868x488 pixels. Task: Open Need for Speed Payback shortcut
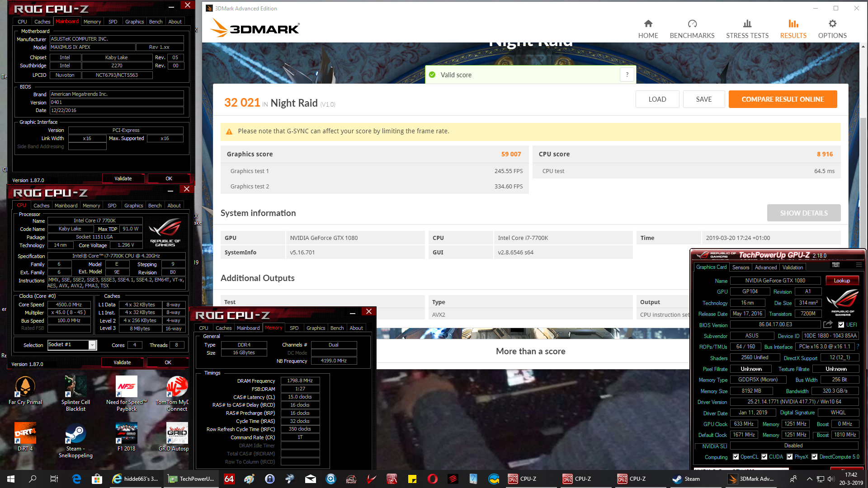coord(127,393)
